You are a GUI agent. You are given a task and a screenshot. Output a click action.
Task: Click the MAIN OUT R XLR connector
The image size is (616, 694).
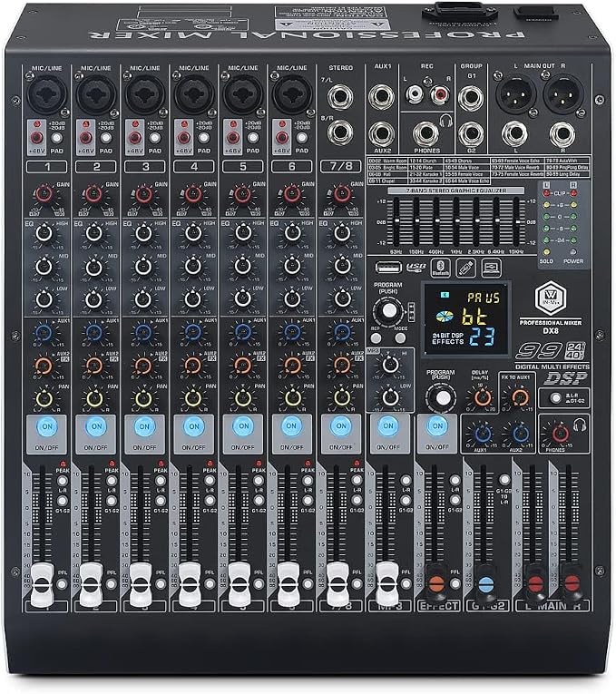tap(563, 93)
